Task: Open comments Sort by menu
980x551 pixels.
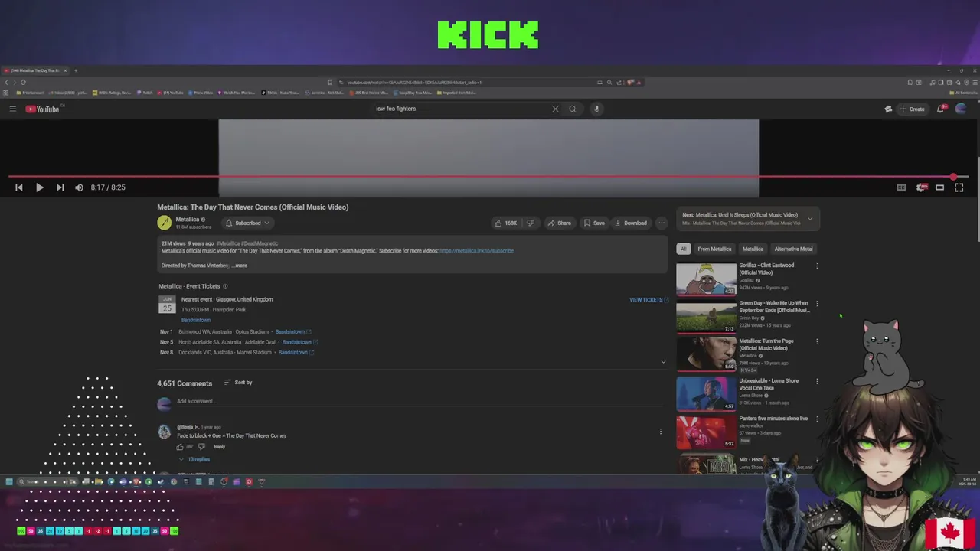Action: pos(238,382)
